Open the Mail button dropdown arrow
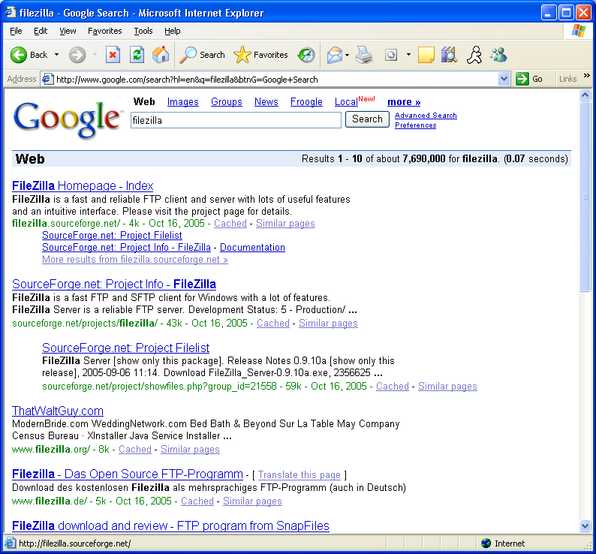The width and height of the screenshot is (596, 554). [x=347, y=55]
